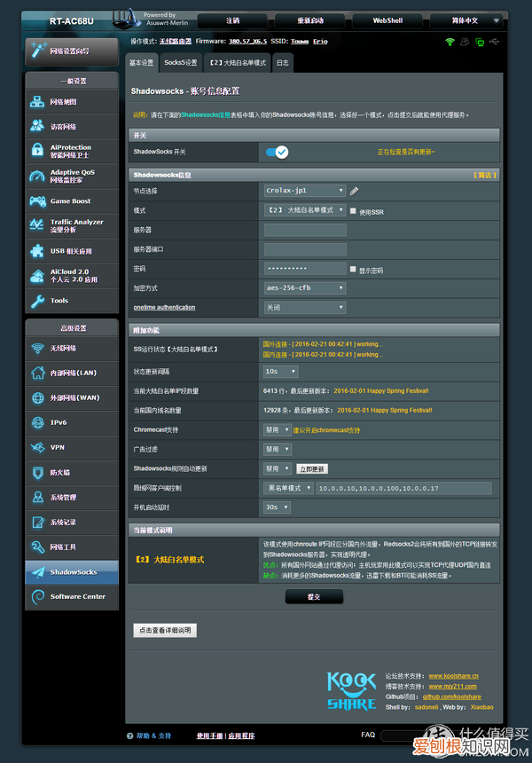Click the 服务器 server address input field

coord(304,230)
